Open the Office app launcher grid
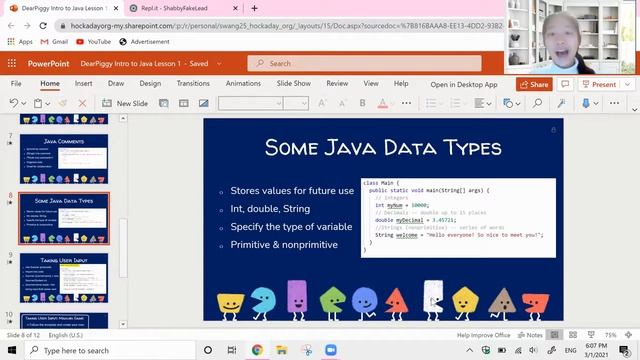 [x=12, y=63]
